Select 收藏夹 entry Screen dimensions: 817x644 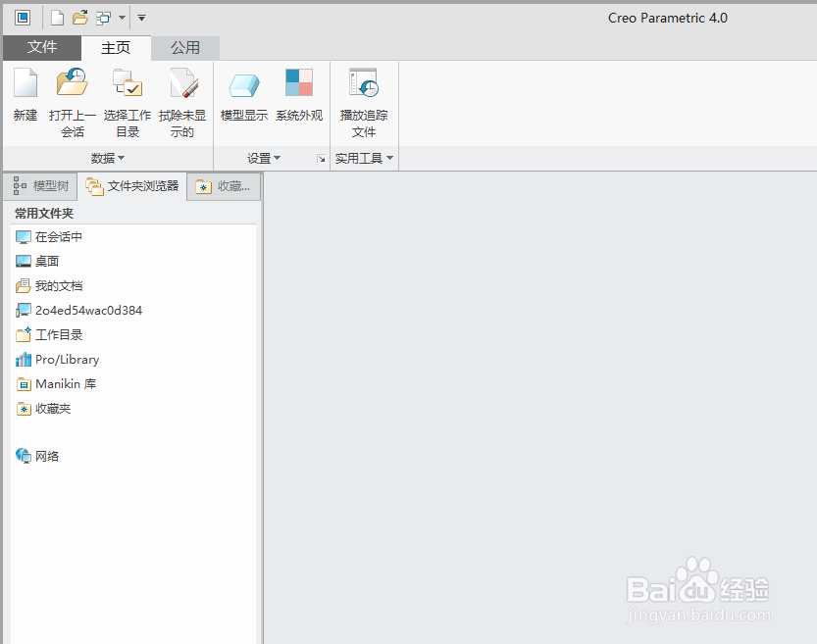coord(43,409)
